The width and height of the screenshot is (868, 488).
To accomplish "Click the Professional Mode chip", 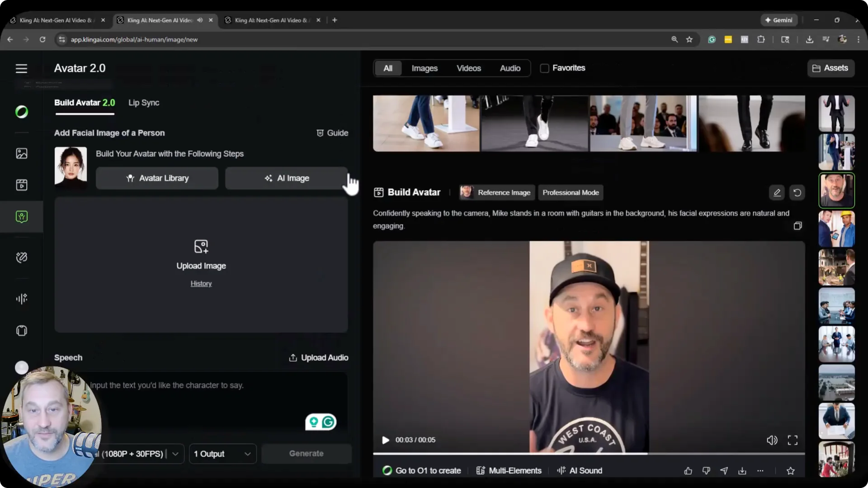I will (x=571, y=192).
